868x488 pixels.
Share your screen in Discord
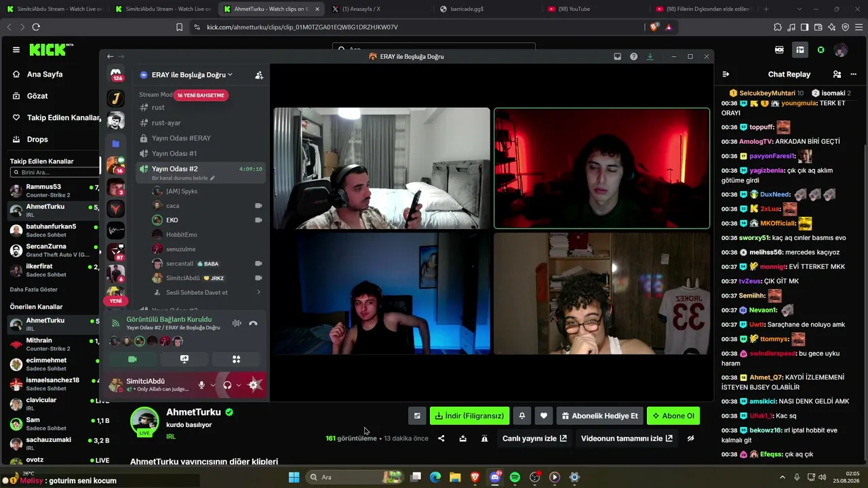(x=184, y=359)
